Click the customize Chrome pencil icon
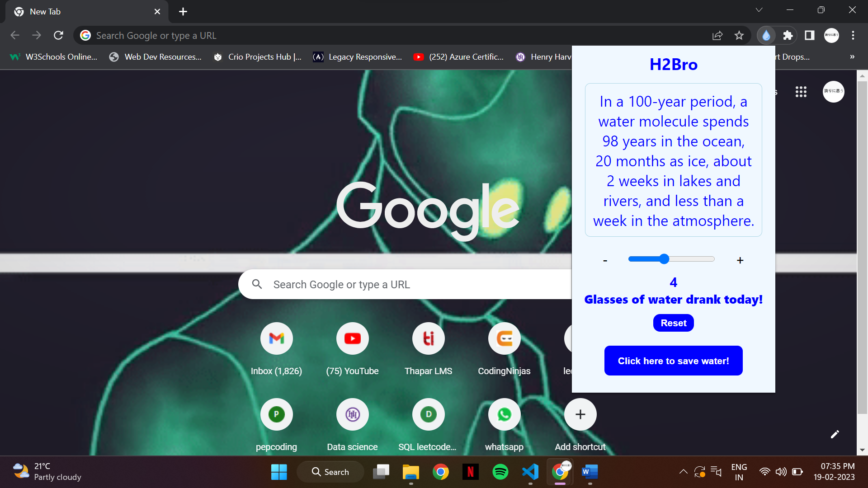The width and height of the screenshot is (868, 488). coord(835,434)
